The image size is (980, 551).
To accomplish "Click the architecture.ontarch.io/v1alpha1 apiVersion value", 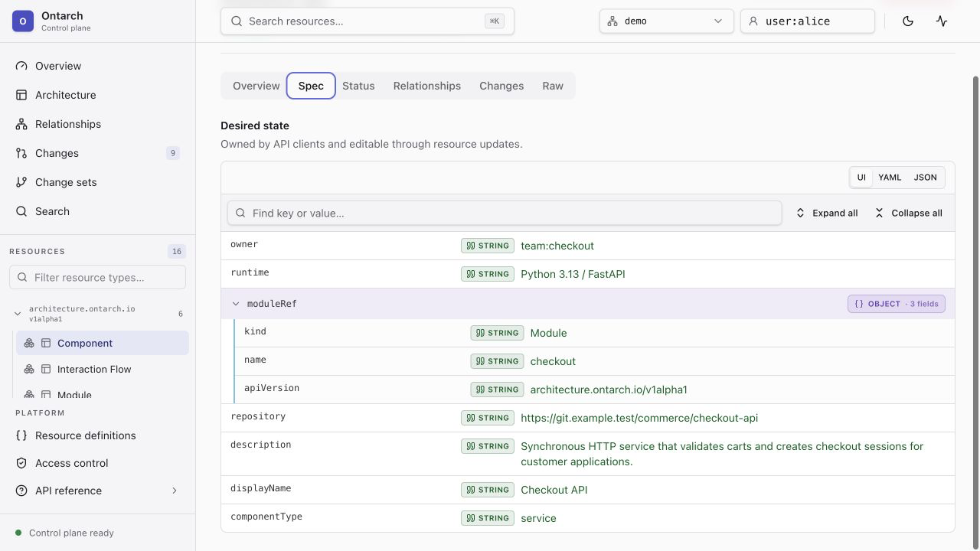I will tap(609, 390).
